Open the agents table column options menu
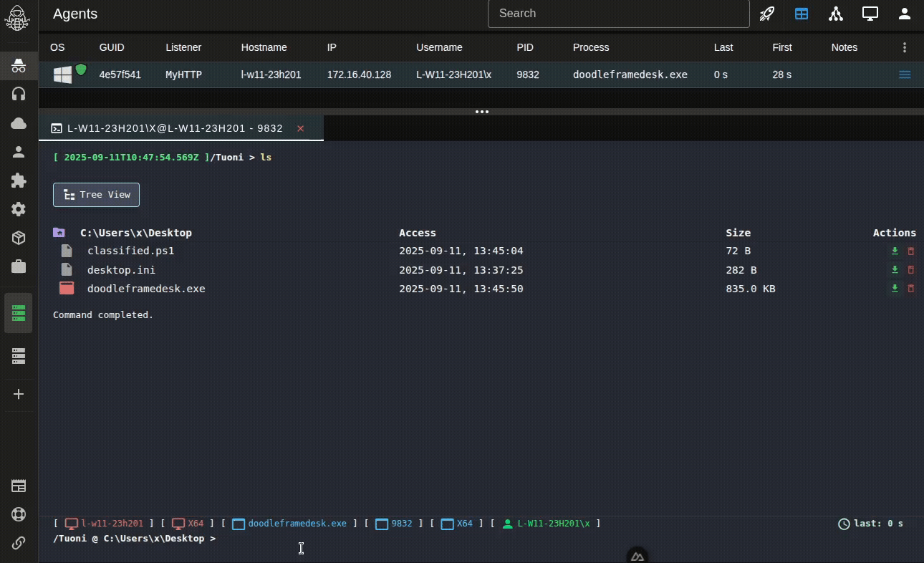Screen dimensions: 924x563 [x=905, y=47]
